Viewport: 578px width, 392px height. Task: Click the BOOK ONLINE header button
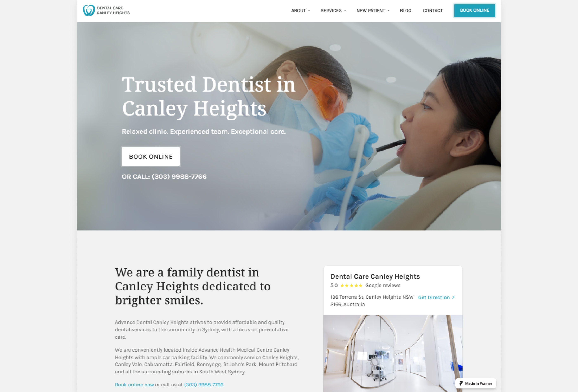474,10
